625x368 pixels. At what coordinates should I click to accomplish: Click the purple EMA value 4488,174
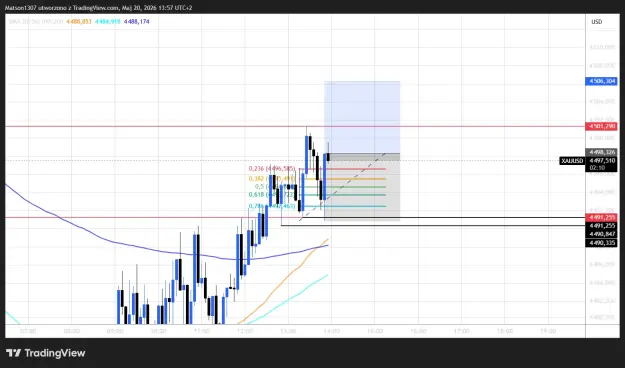coord(137,22)
